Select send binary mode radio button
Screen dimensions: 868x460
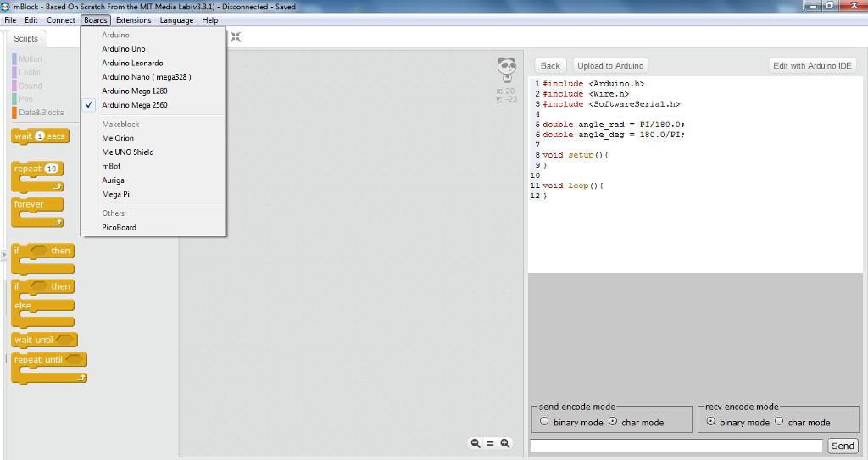[544, 421]
